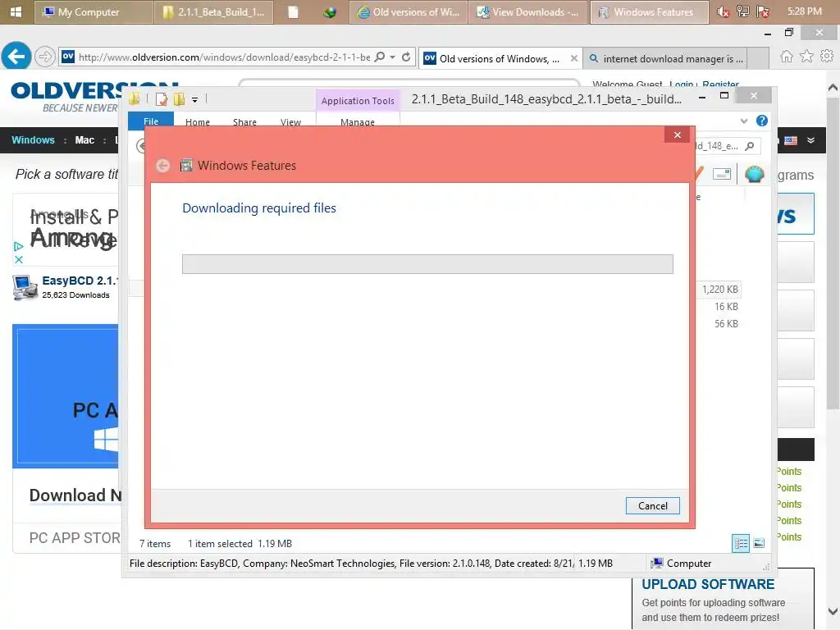
Task: Open IE Favorites star icon
Action: coord(807,57)
